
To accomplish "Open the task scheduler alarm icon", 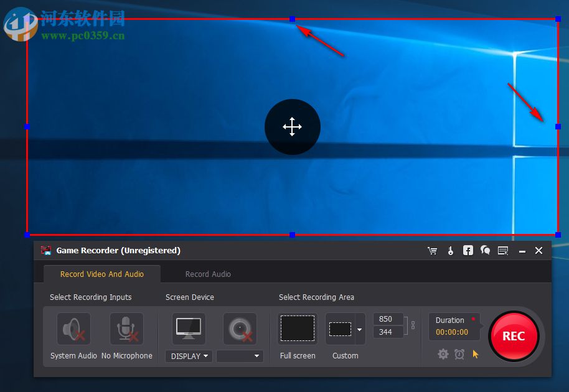I will [x=459, y=354].
